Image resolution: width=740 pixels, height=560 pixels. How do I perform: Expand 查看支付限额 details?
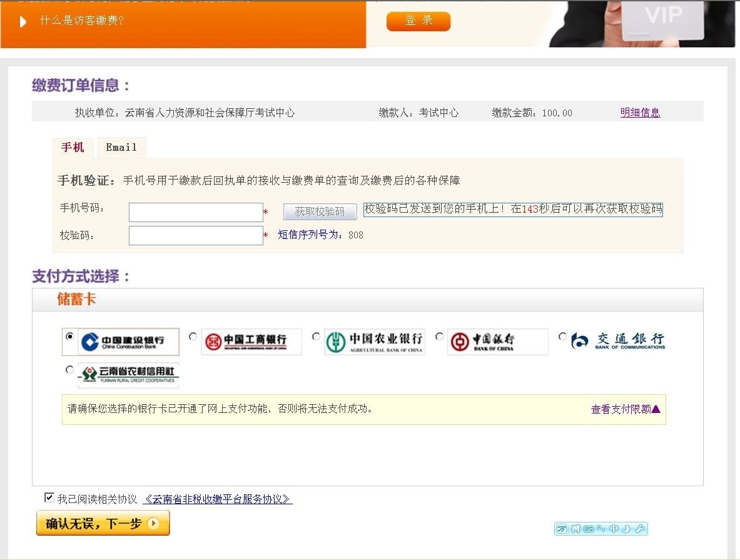coord(626,409)
